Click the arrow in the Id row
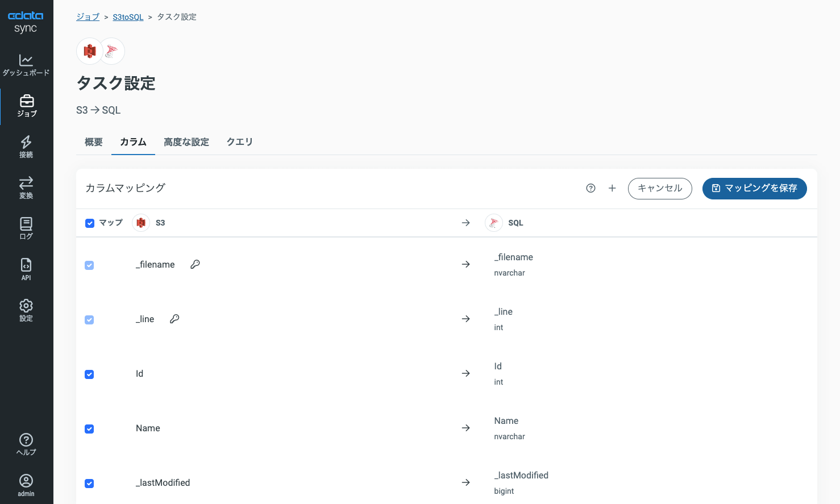The width and height of the screenshot is (840, 504). pos(466,373)
